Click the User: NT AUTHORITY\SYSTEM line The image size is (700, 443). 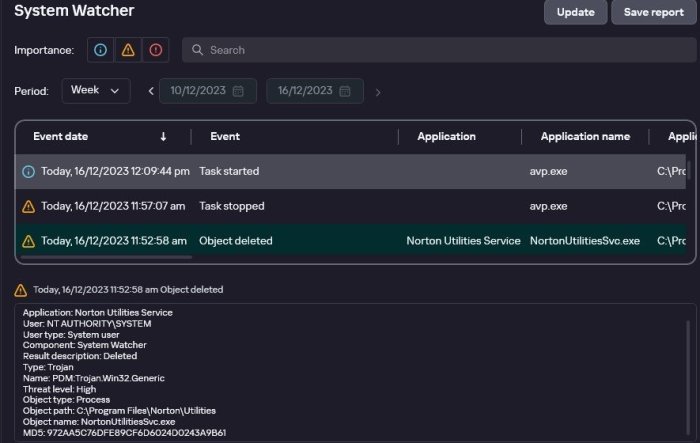[x=87, y=324]
